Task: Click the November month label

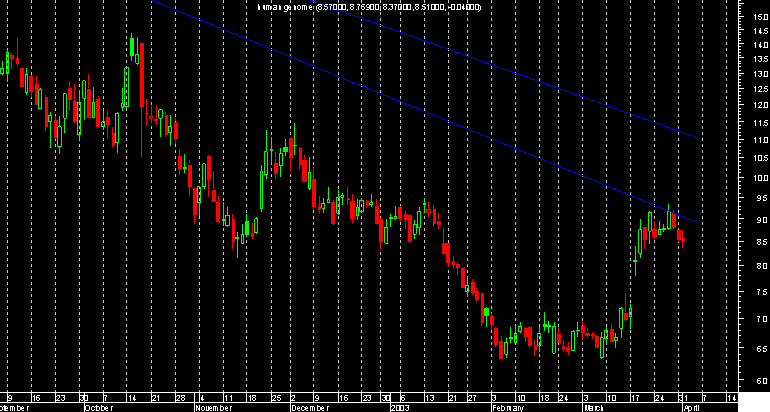Action: (x=213, y=408)
